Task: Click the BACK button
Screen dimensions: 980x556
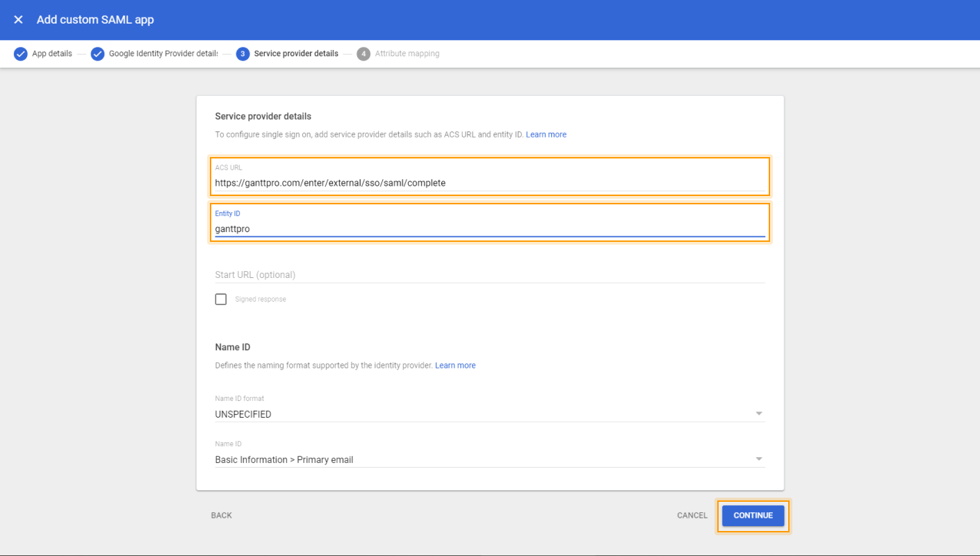Action: (222, 516)
